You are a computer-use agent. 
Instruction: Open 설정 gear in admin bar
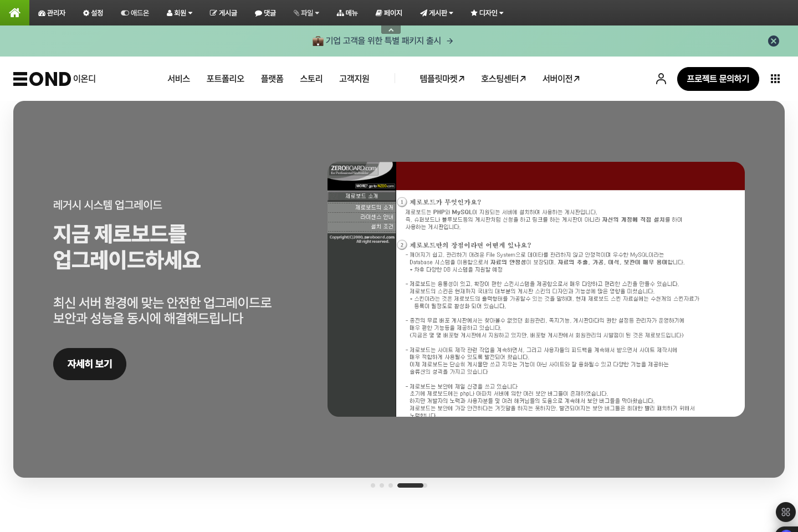pos(93,13)
